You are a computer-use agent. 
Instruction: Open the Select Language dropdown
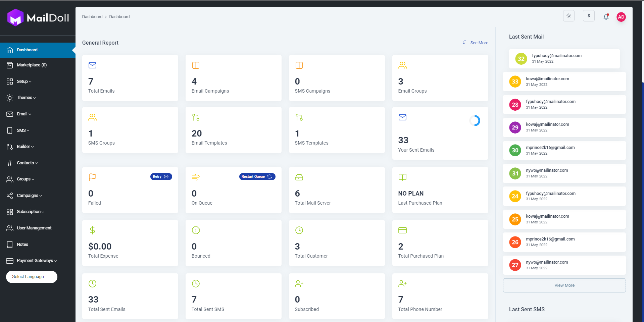point(32,277)
